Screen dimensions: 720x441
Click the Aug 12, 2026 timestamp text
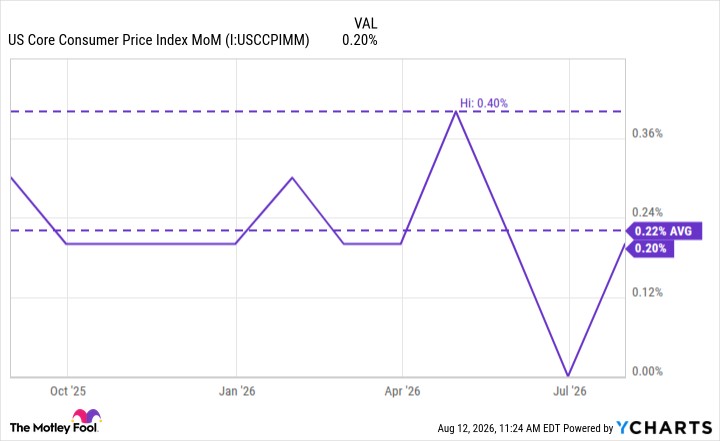click(x=467, y=428)
